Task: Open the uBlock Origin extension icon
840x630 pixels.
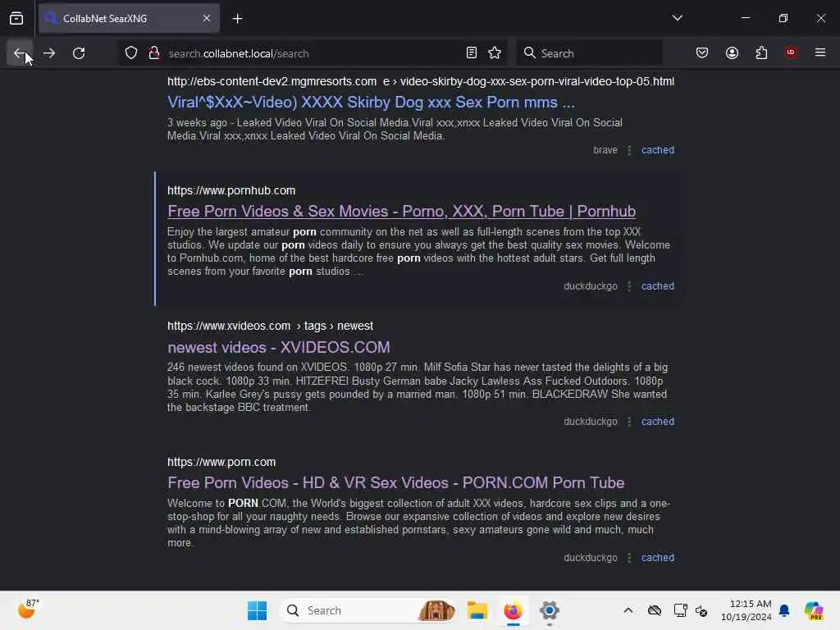Action: pos(791,52)
